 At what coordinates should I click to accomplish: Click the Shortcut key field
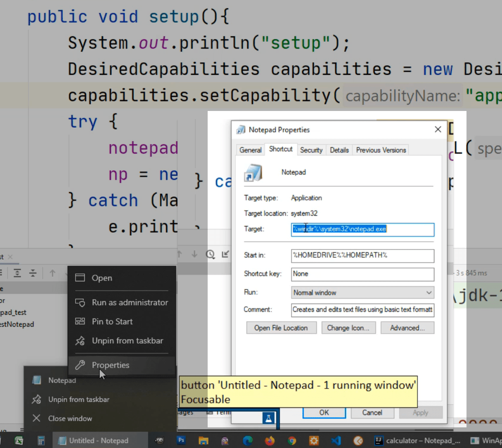(362, 274)
